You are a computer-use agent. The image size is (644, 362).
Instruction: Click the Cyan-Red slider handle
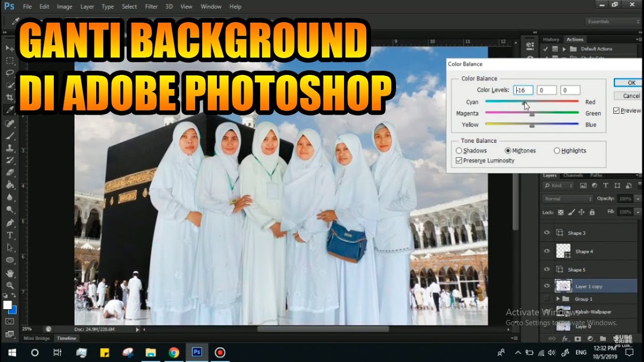coord(525,104)
